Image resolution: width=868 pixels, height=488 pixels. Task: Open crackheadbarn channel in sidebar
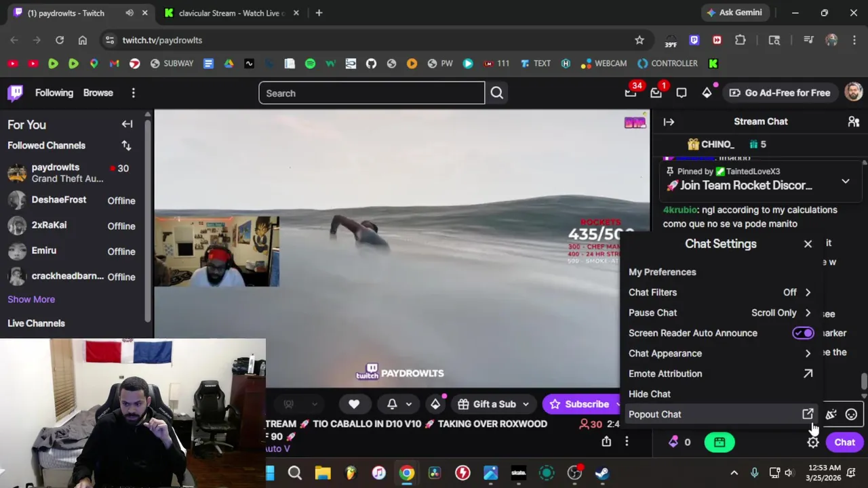pos(72,277)
